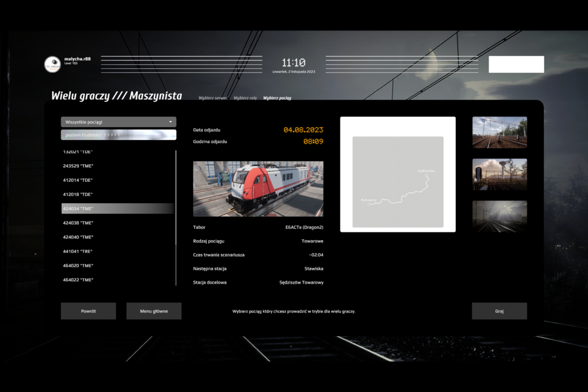Screen dimensions: 588x392
Task: Open the signal and water tower thumbnail
Action: (x=499, y=174)
